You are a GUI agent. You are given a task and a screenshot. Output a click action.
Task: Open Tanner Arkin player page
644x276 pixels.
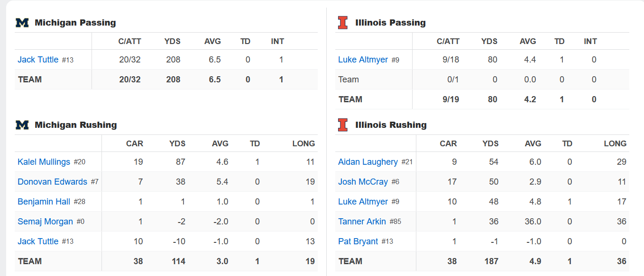coord(362,222)
